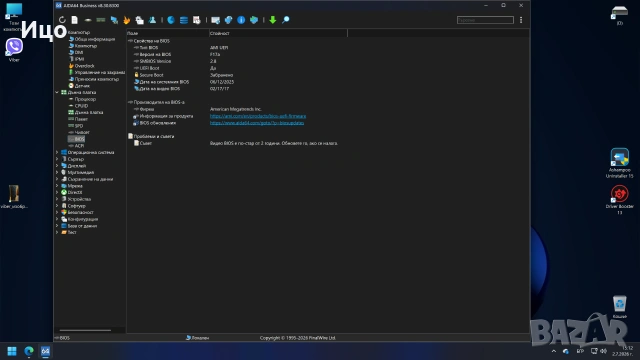Open the Viber desktop shortcut
The image size is (640, 360).
[x=14, y=50]
